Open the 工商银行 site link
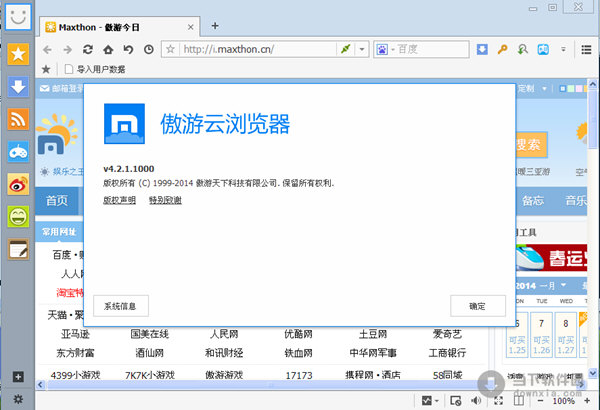Viewport: 600px width, 410px height. click(447, 353)
